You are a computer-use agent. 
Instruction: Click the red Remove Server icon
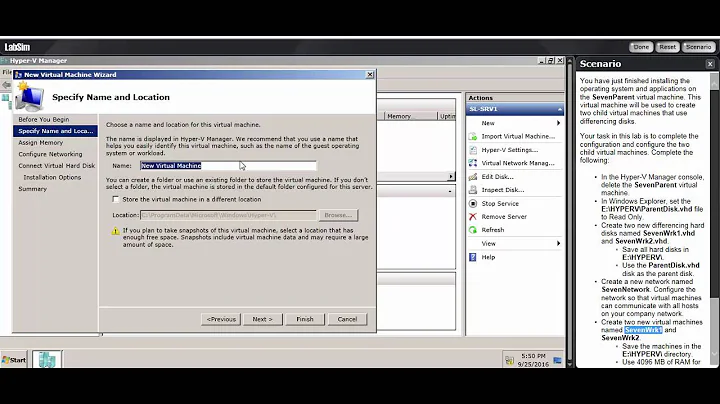tap(472, 217)
